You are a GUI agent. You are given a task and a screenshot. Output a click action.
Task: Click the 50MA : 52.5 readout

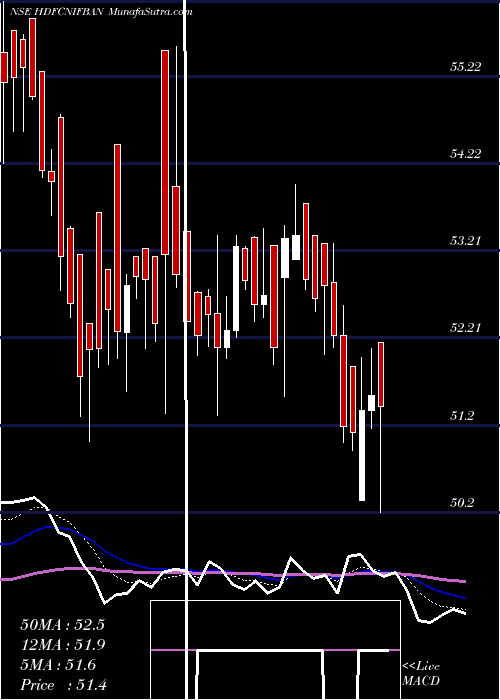coord(62,625)
